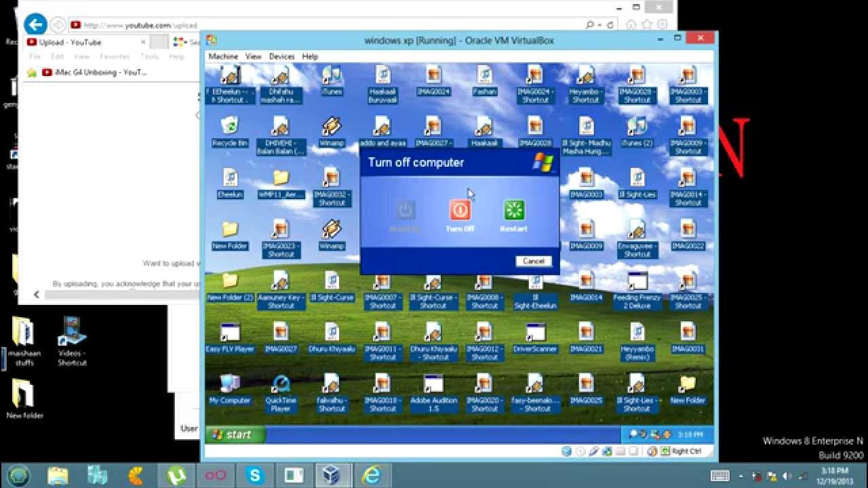This screenshot has width=868, height=488.
Task: Click the left scroll arrow in Internet Explorer
Action: pyautogui.click(x=37, y=295)
